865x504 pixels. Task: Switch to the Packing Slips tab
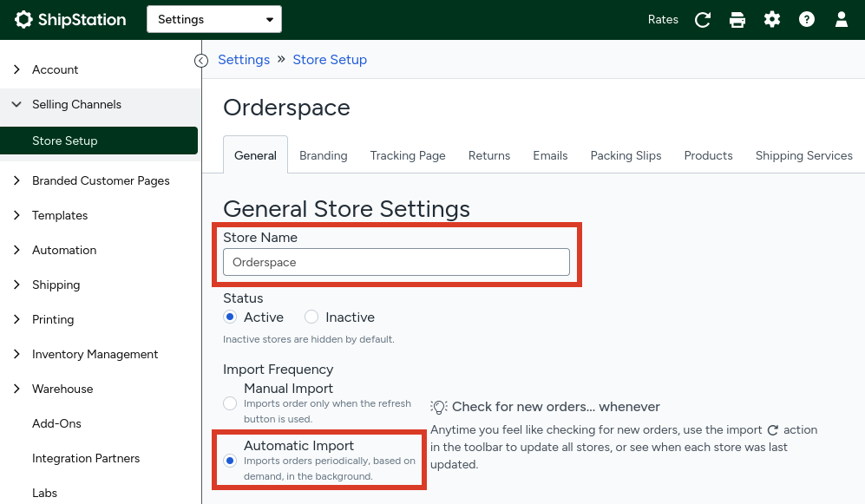coord(626,155)
